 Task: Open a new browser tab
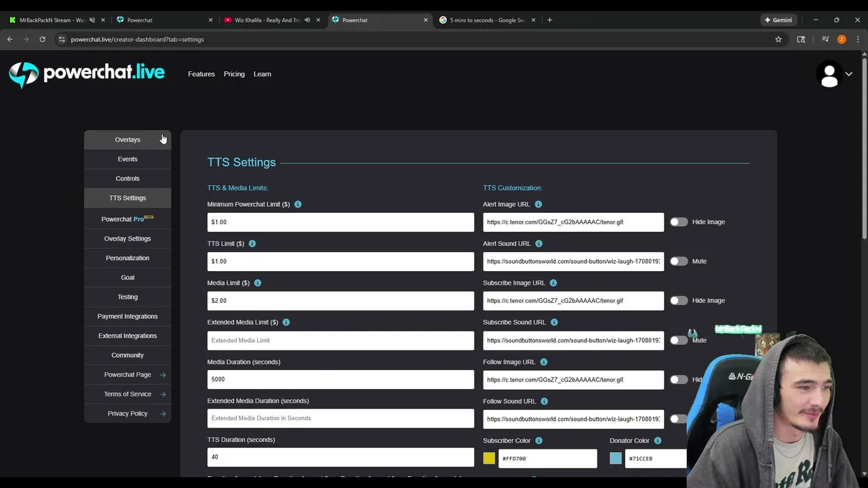click(549, 20)
